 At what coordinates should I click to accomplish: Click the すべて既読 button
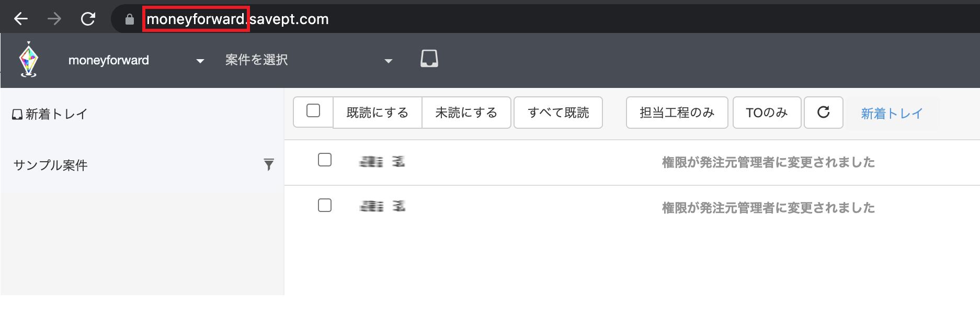(x=558, y=113)
